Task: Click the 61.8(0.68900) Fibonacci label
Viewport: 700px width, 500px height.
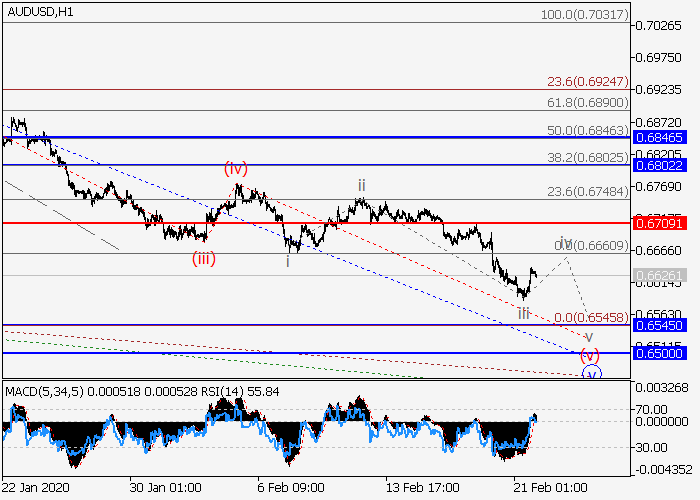Action: (x=587, y=103)
